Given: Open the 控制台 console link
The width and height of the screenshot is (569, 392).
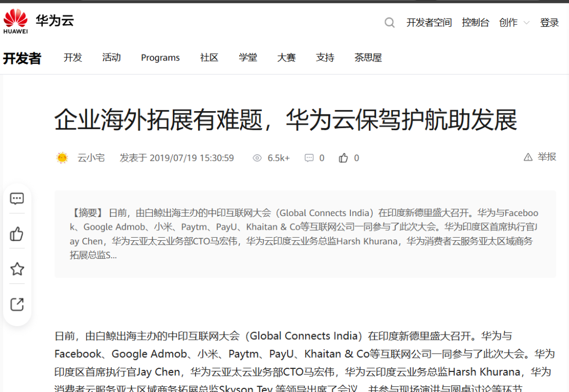Looking at the screenshot, I should click(x=475, y=23).
